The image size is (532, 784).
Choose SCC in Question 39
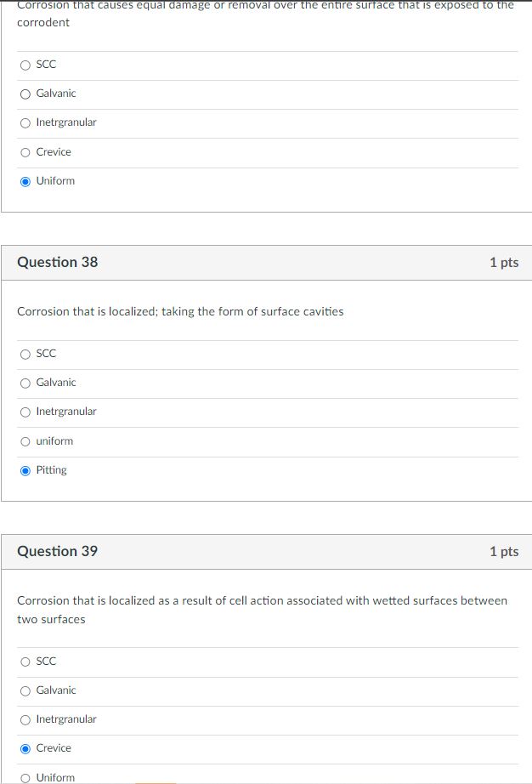(x=25, y=662)
